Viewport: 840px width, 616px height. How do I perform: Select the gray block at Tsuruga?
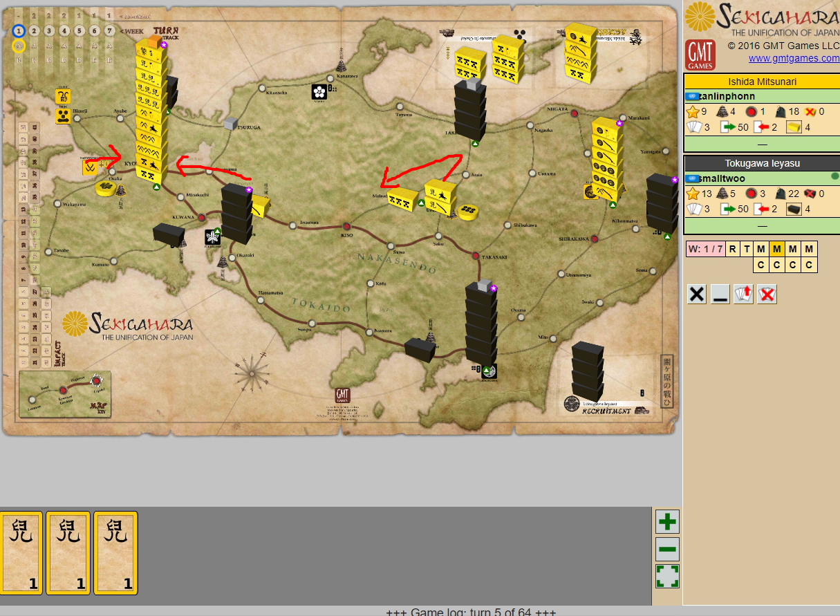(230, 123)
